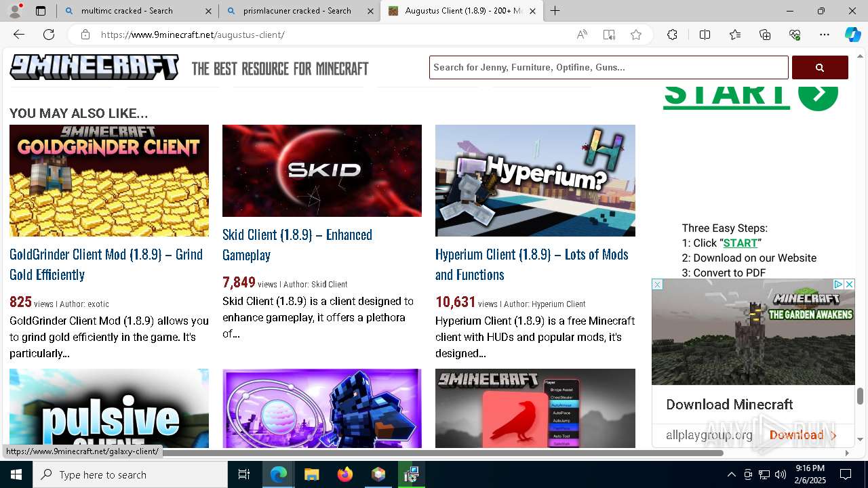
Task: Open the red raven client thumbnail
Action: click(x=535, y=408)
